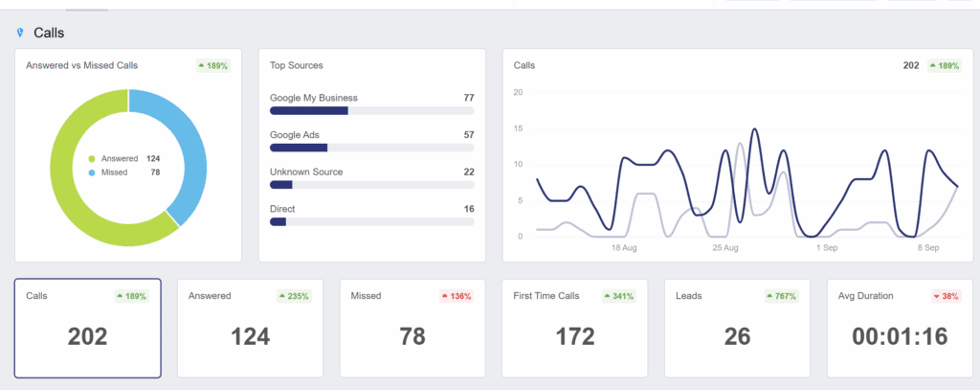Screen dimensions: 980x390
Task: Click the red 38% badge on Avg Duration
Action: (x=946, y=296)
